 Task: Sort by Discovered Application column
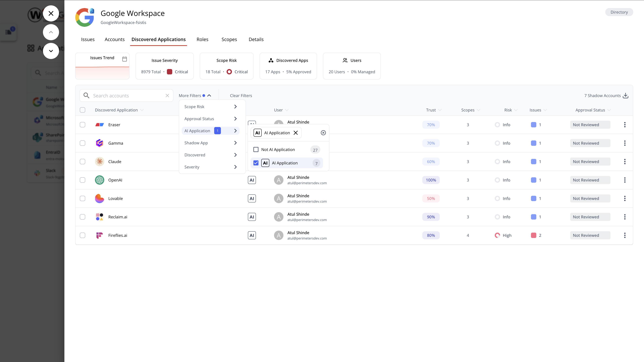point(119,110)
